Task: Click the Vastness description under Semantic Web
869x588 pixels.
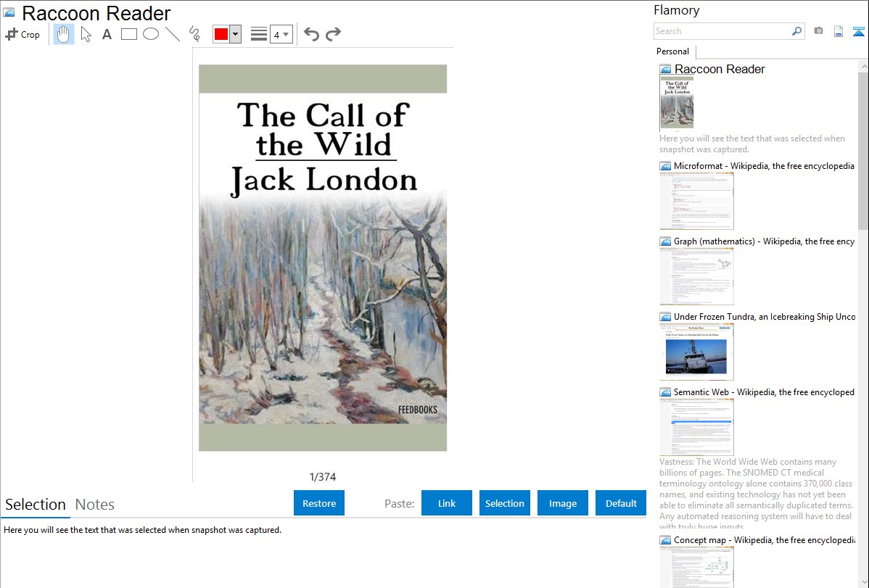Action: tap(756, 494)
